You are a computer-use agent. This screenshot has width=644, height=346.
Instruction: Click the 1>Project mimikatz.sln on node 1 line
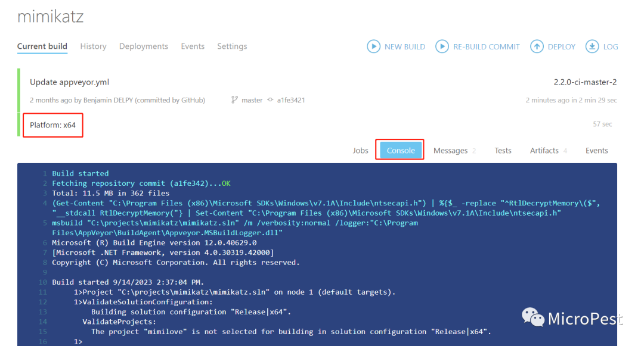point(234,292)
